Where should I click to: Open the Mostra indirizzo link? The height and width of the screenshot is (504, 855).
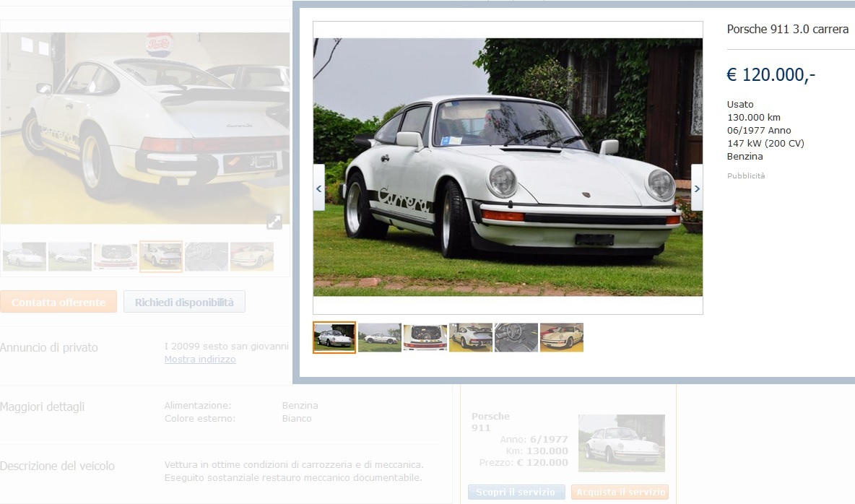(x=200, y=360)
